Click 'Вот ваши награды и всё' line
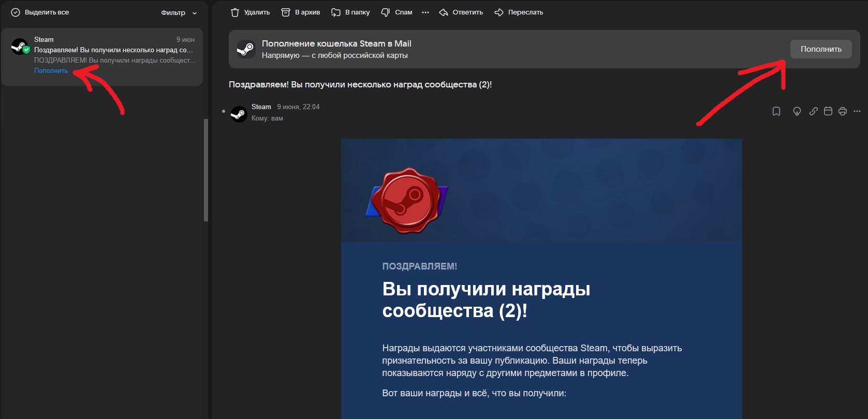Screen dimensions: 868x419 [474, 393]
